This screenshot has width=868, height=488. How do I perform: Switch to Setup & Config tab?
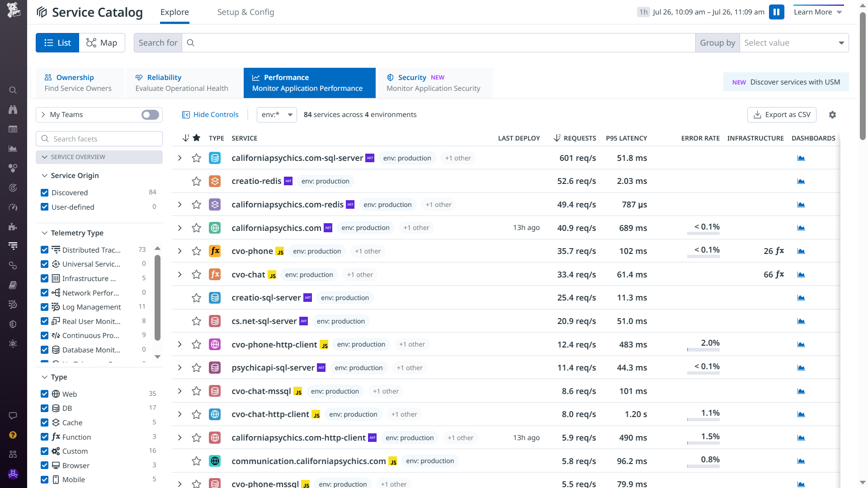245,12
